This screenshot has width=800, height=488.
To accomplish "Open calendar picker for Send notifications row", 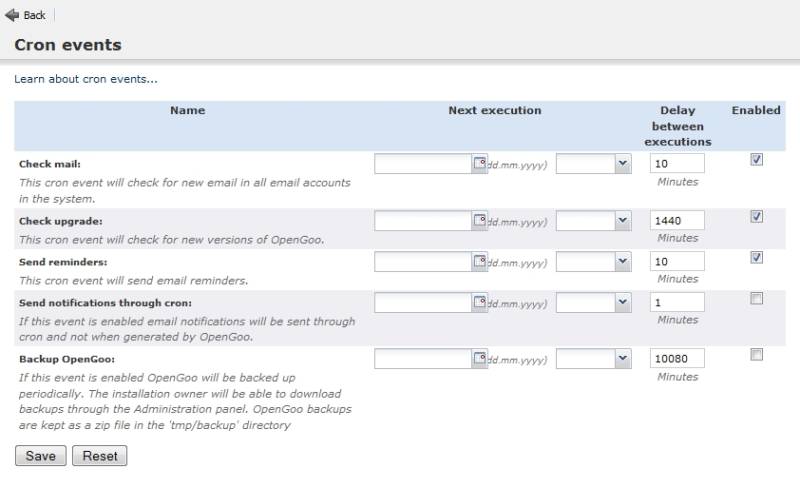I will point(480,302).
